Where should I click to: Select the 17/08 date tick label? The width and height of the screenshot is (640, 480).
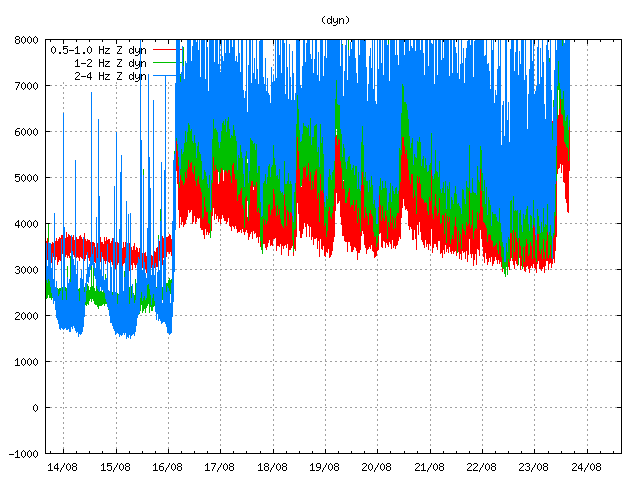(x=220, y=467)
